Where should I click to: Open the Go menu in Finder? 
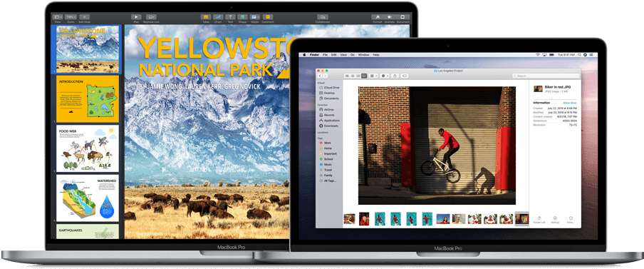(x=353, y=55)
